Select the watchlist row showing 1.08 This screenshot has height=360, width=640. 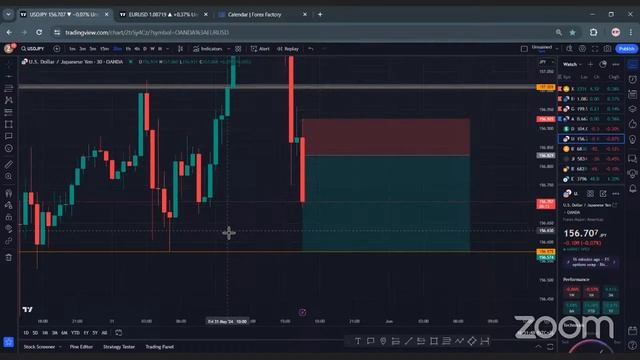click(591, 99)
